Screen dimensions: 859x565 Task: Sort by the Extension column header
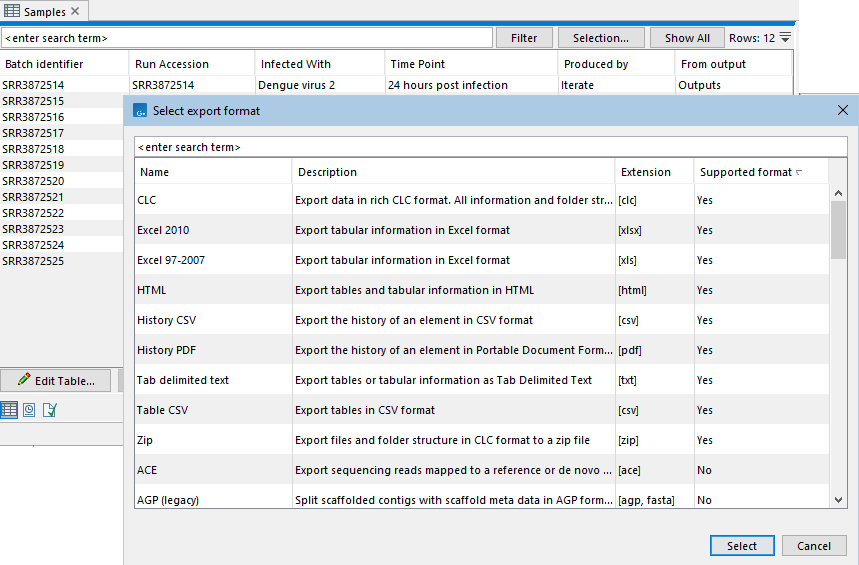[646, 172]
